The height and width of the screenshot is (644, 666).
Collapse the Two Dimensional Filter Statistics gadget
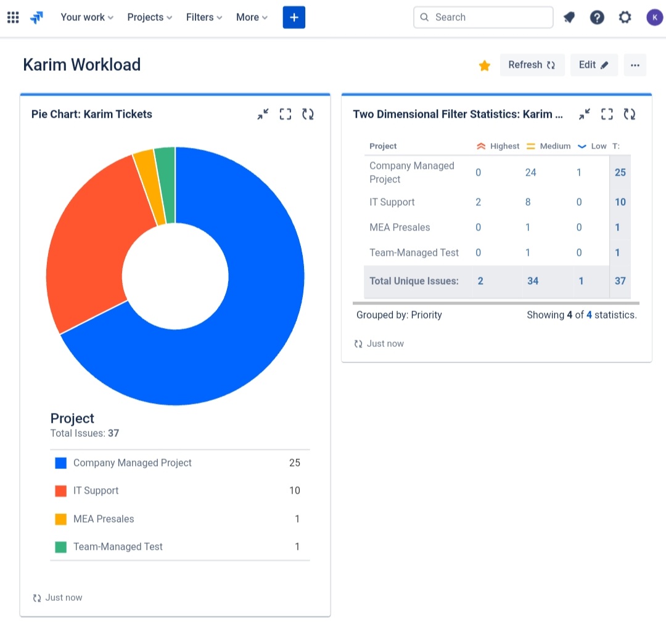(x=584, y=114)
